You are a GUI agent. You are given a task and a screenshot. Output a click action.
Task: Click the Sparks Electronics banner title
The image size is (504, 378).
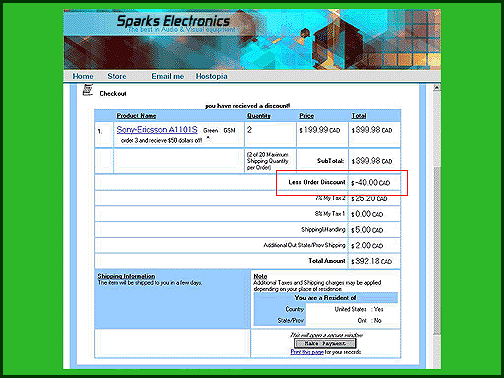pyautogui.click(x=173, y=21)
